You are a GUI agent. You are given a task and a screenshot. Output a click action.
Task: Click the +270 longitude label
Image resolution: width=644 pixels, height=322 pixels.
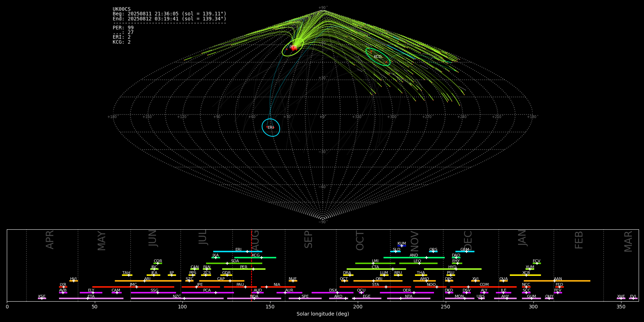coord(427,117)
